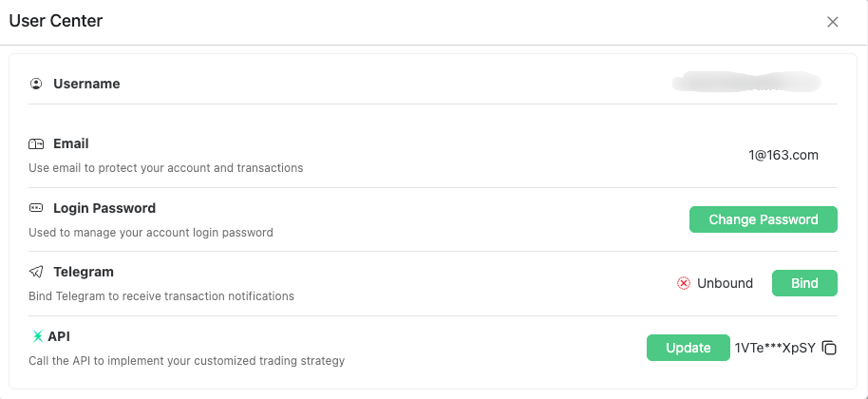This screenshot has width=868, height=399.
Task: Click the Telegram paper plane icon
Action: pyautogui.click(x=36, y=272)
